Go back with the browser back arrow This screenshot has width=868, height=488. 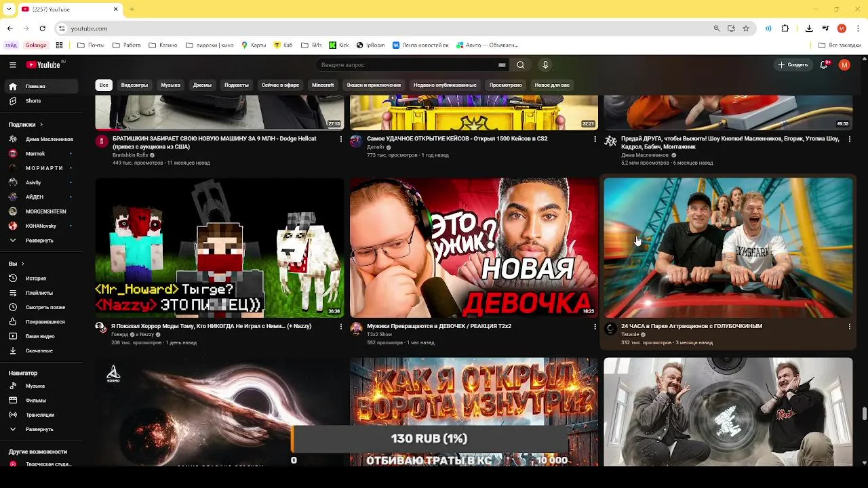click(x=10, y=28)
